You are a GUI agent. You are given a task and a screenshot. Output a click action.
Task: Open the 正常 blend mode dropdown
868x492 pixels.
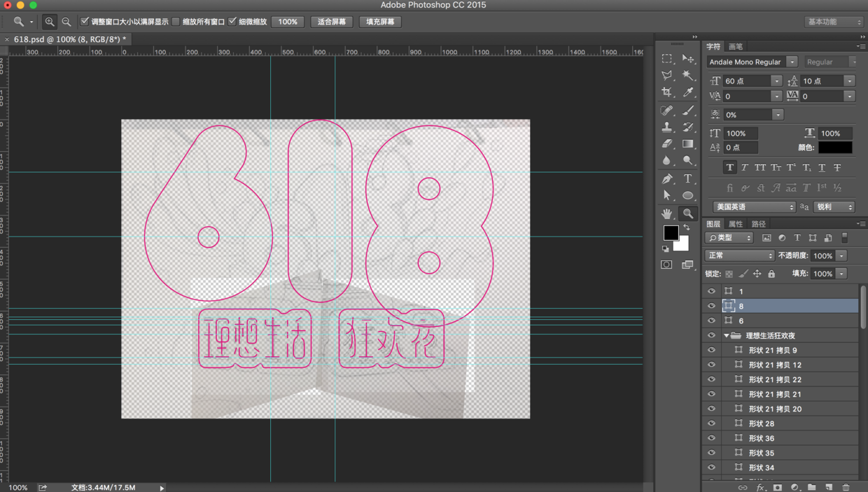(x=739, y=256)
